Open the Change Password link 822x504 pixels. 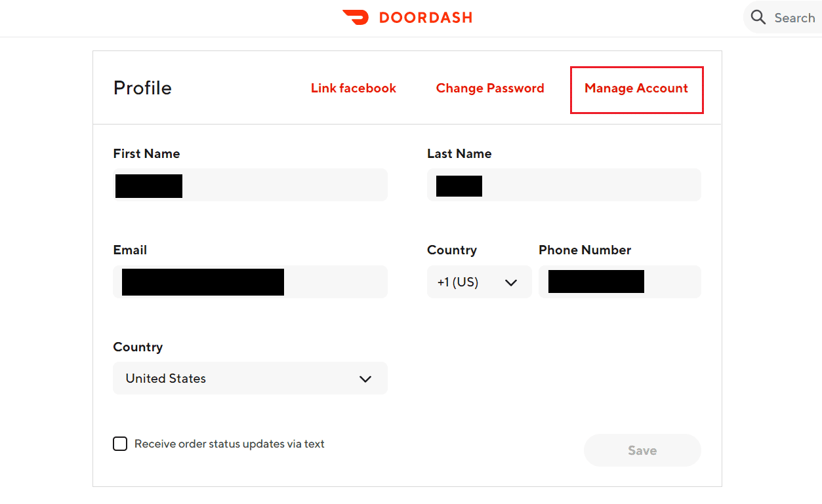pyautogui.click(x=490, y=88)
